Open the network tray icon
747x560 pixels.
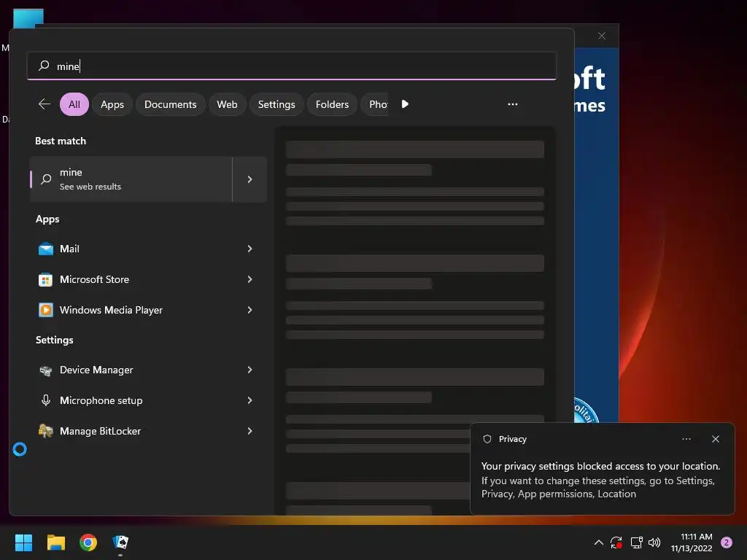click(636, 542)
